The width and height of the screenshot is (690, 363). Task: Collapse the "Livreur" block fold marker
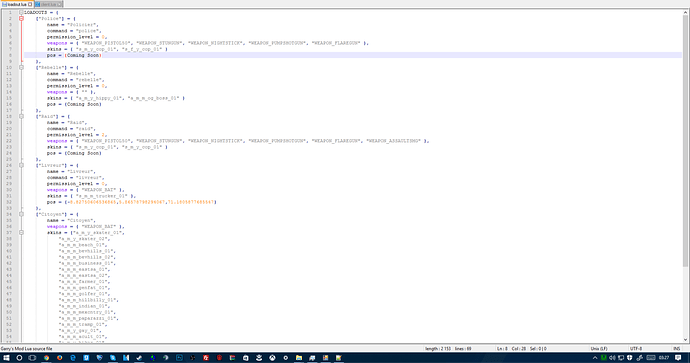[21, 165]
